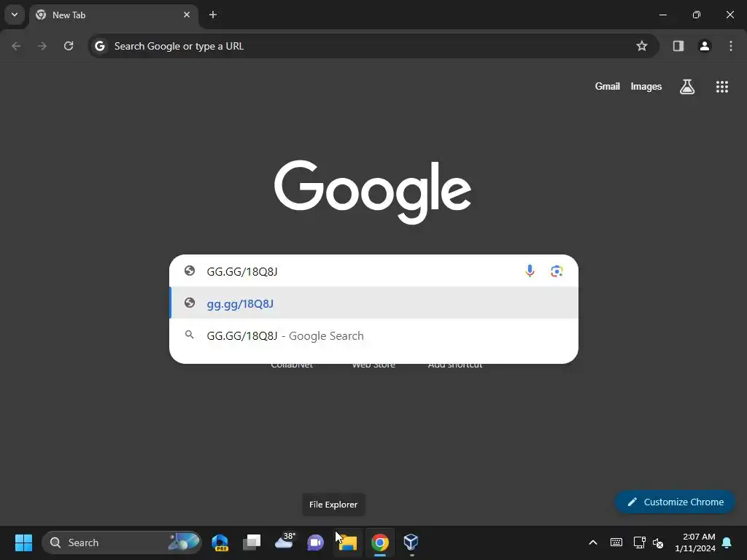Image resolution: width=747 pixels, height=560 pixels.
Task: Open the Google apps grid
Action: [x=721, y=87]
